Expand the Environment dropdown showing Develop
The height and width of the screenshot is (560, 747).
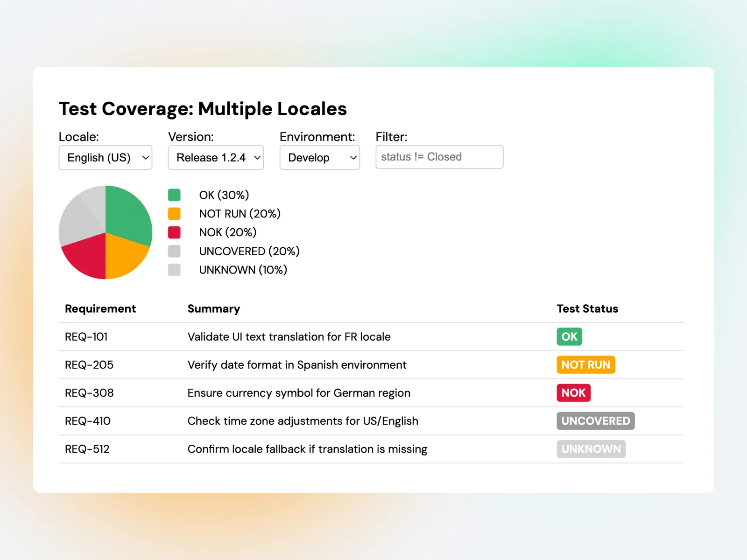pos(319,157)
